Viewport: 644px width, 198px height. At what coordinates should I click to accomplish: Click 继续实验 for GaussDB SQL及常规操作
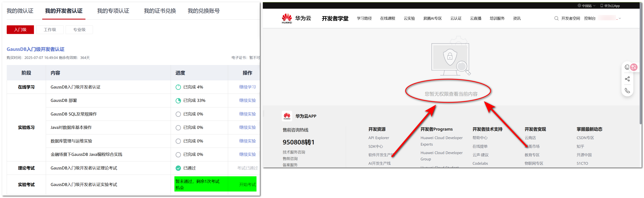click(x=247, y=114)
